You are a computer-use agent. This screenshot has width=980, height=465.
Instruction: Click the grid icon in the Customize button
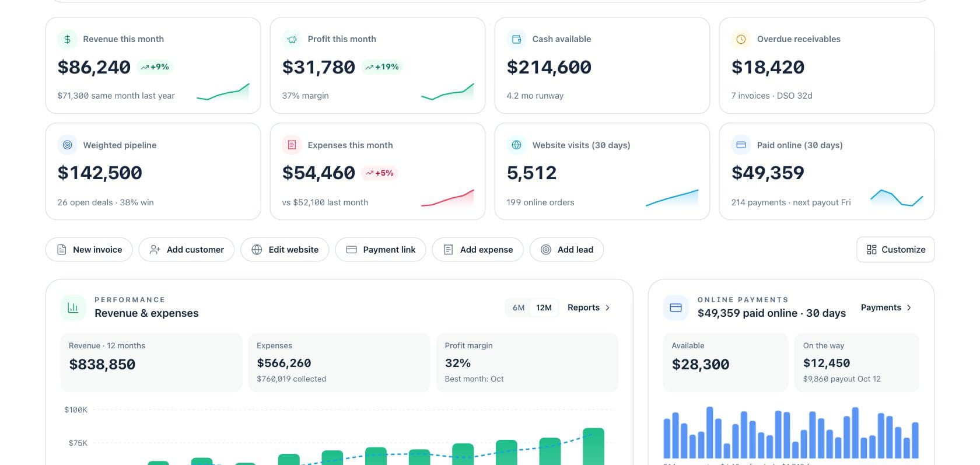[x=871, y=250]
